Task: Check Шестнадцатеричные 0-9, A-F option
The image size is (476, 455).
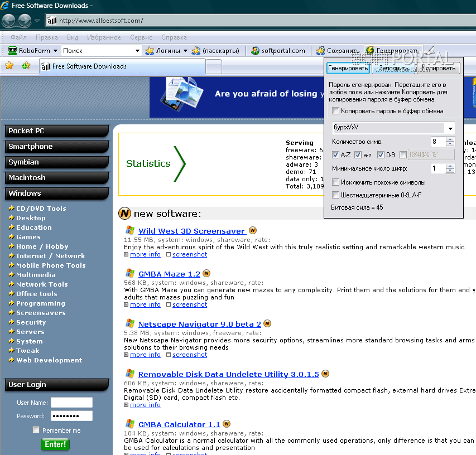Action: point(335,195)
